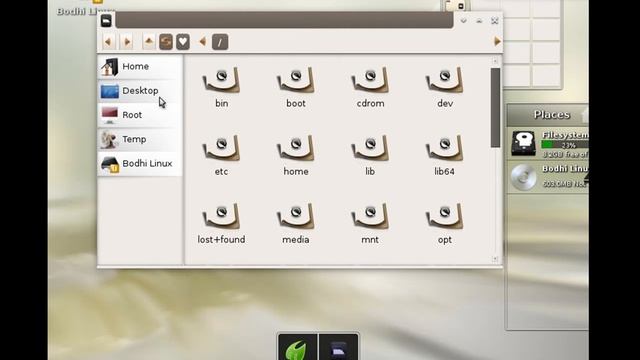
Task: Select the lib64 folder icon
Action: pyautogui.click(x=444, y=149)
